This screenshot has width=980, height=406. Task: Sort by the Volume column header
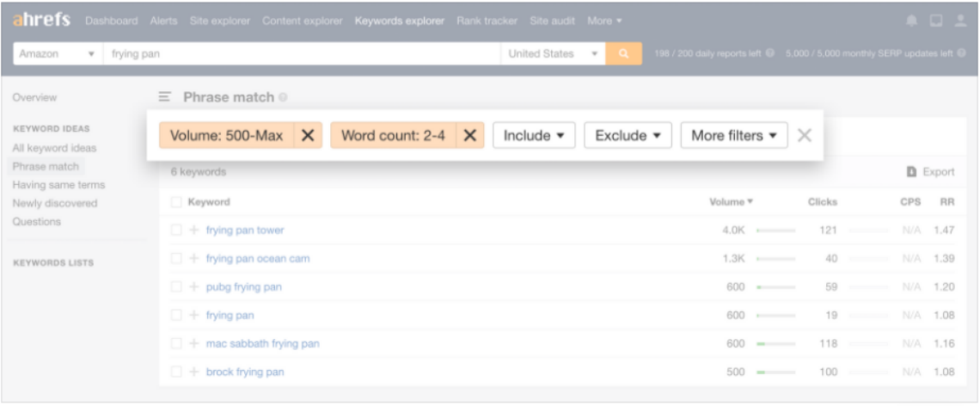731,202
